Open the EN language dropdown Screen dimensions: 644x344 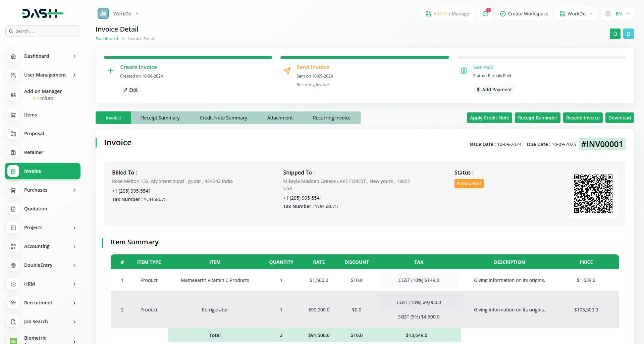point(617,13)
